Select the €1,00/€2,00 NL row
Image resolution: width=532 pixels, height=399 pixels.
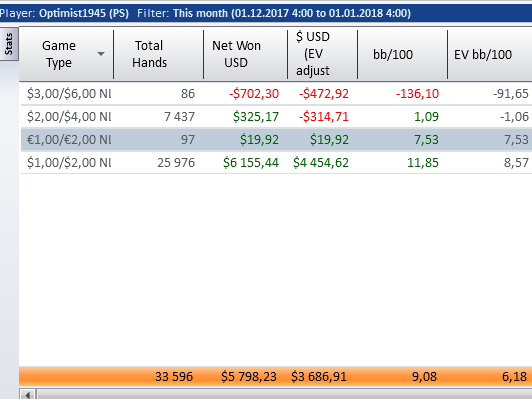(x=277, y=139)
